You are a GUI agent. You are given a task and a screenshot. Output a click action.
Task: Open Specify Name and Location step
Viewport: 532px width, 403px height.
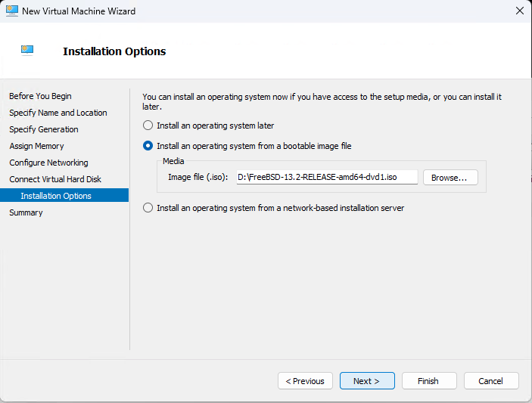point(58,113)
